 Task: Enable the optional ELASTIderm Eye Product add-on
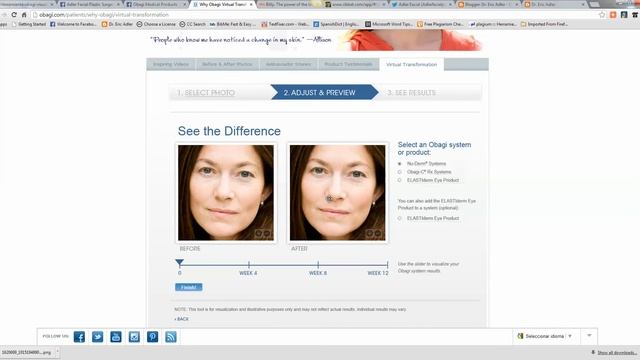[x=400, y=218]
